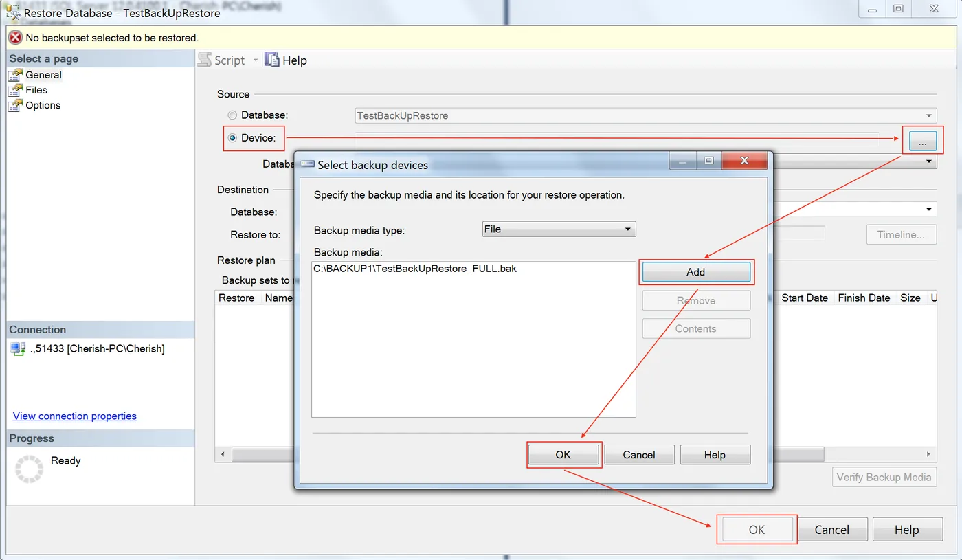This screenshot has width=962, height=560.
Task: Click the Finish Date column header
Action: 864,298
